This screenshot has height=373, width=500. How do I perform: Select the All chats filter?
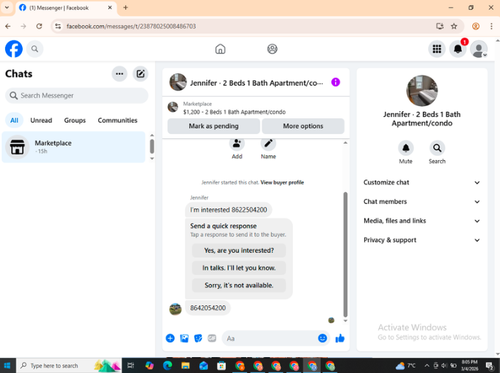click(x=14, y=120)
